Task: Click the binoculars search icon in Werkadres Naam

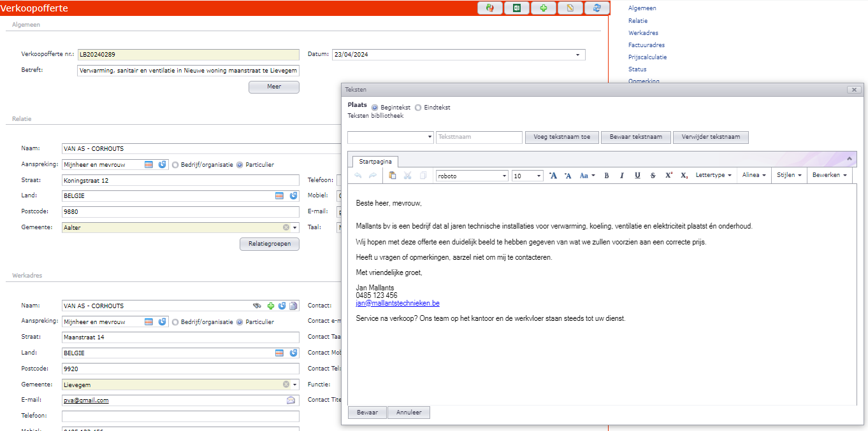Action: point(257,306)
